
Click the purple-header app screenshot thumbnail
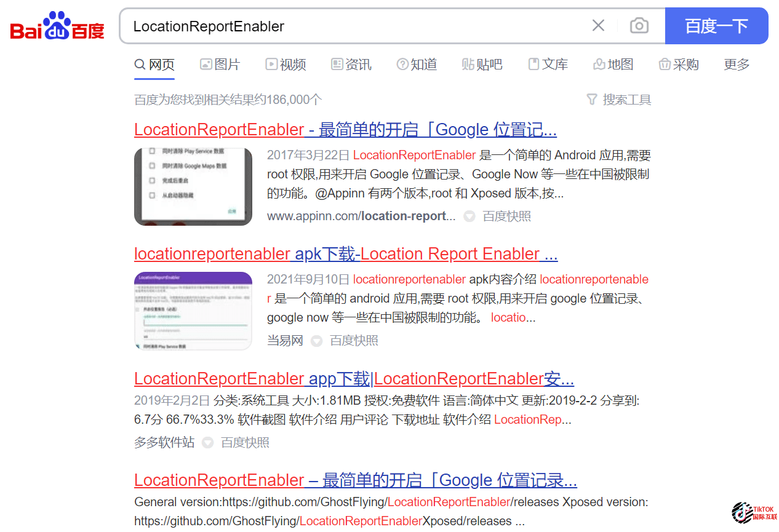(x=193, y=311)
